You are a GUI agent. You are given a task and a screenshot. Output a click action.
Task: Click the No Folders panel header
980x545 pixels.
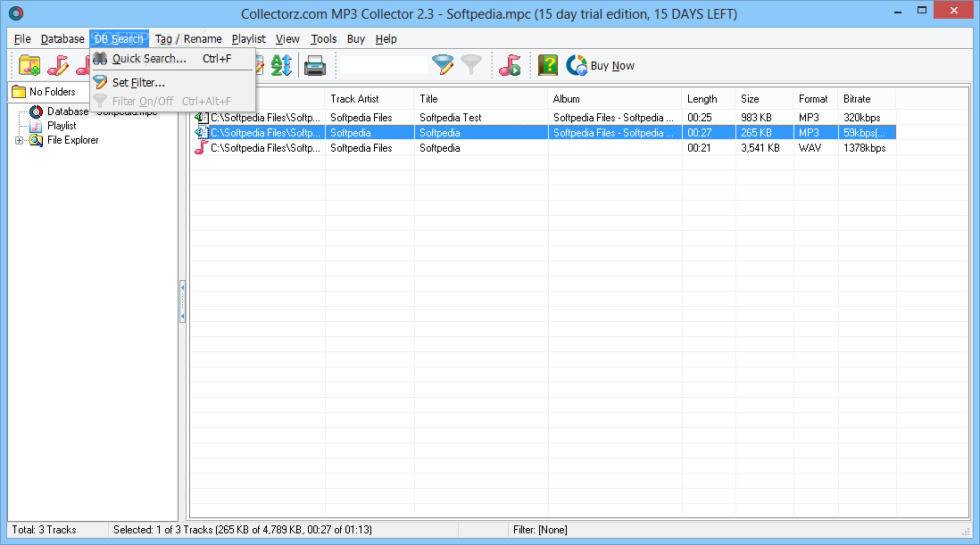[50, 92]
